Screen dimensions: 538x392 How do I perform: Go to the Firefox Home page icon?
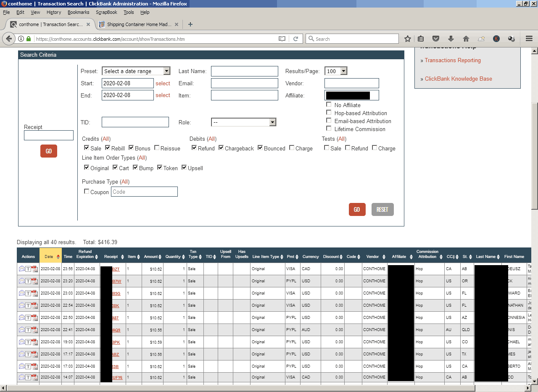coord(466,39)
